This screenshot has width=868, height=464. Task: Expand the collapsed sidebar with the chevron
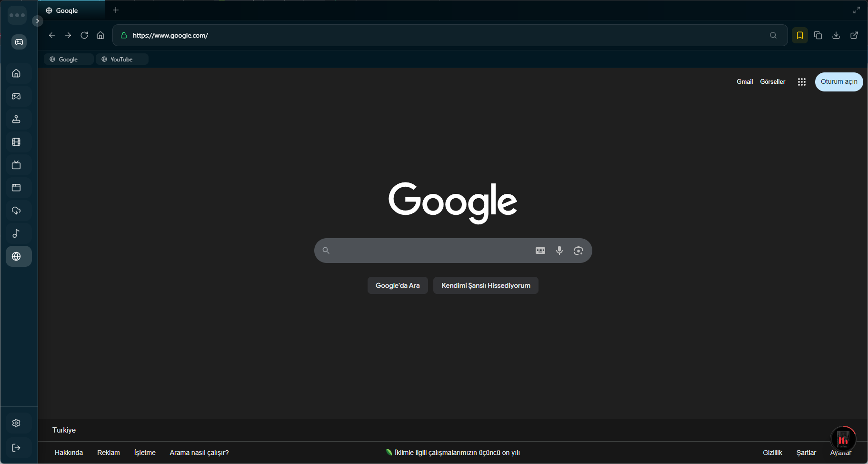coord(38,20)
